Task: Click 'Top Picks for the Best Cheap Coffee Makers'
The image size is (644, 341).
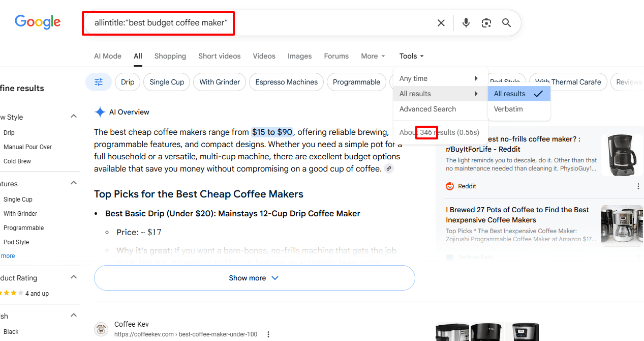Action: pyautogui.click(x=199, y=194)
